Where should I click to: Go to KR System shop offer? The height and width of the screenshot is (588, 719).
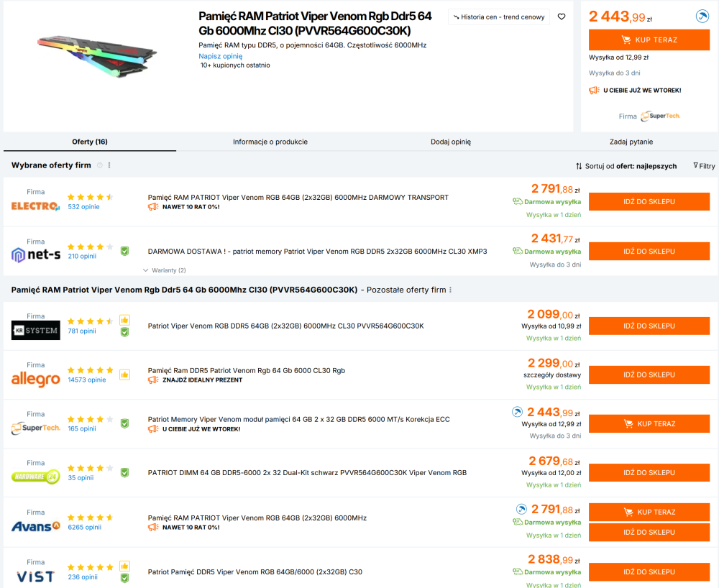[649, 326]
